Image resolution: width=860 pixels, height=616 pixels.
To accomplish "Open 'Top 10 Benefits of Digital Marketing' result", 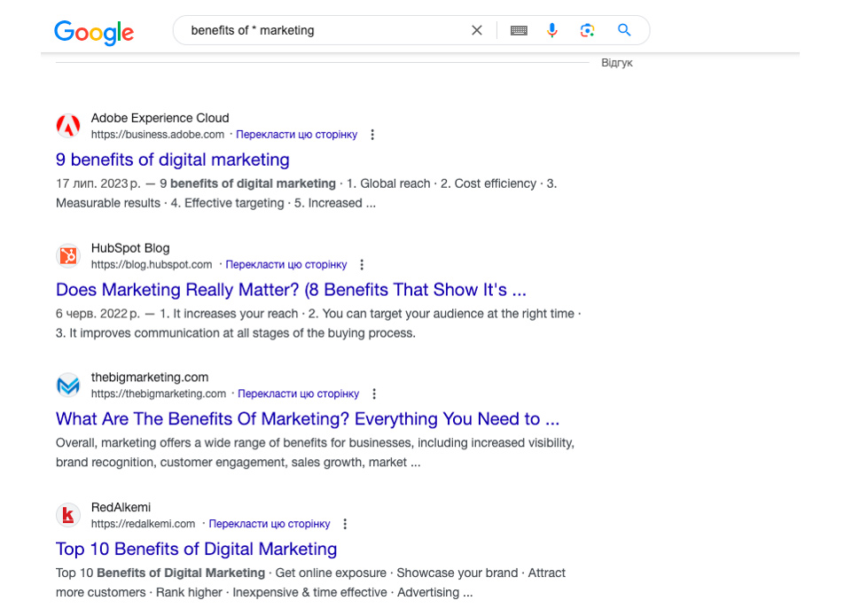I will 196,549.
